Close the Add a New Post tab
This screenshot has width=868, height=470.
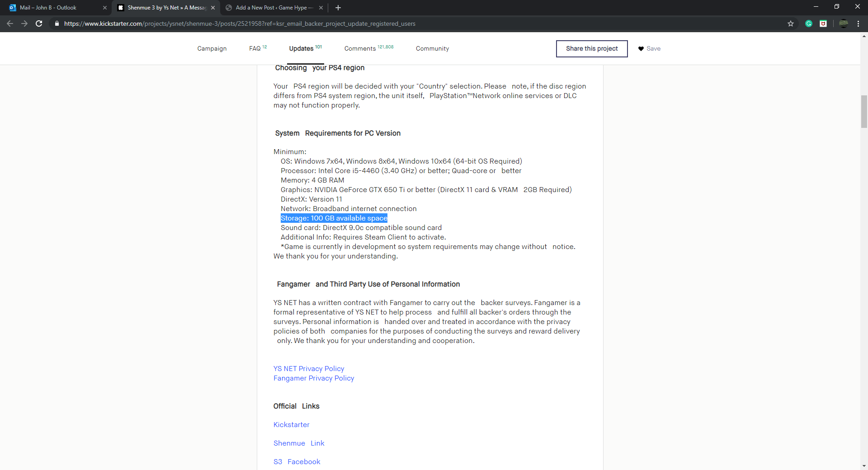tap(321, 8)
